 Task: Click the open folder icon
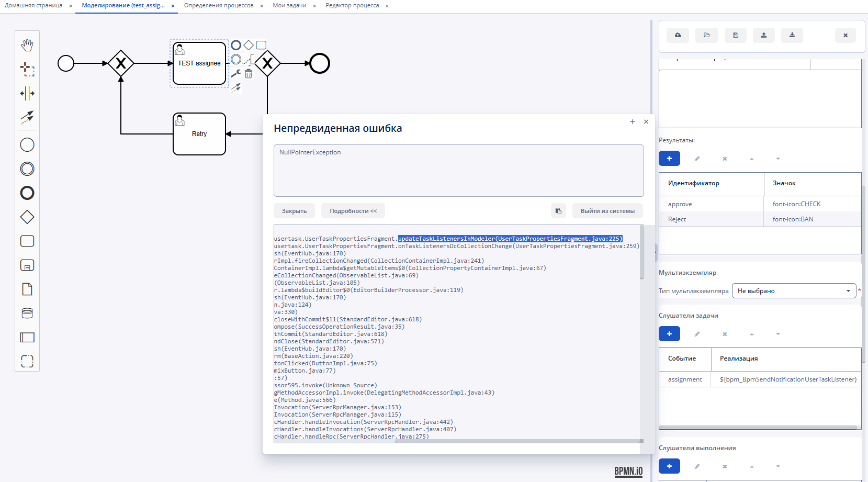coord(706,35)
